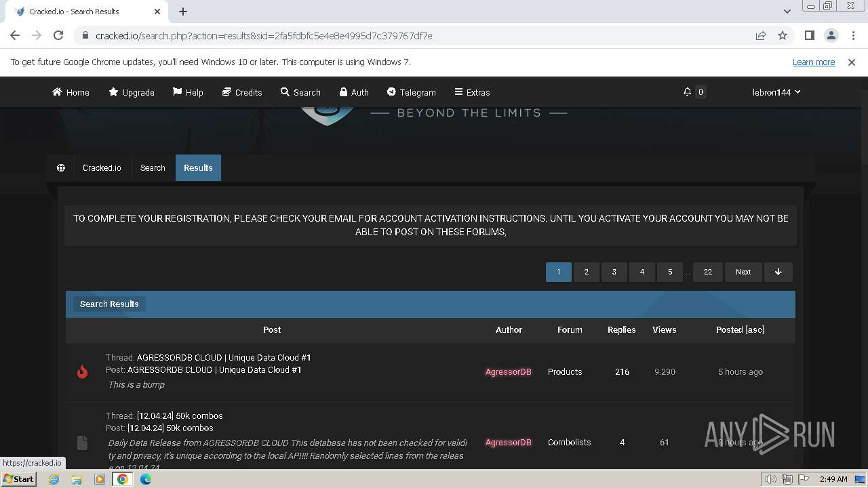Sort results by Replies column

[x=621, y=329]
